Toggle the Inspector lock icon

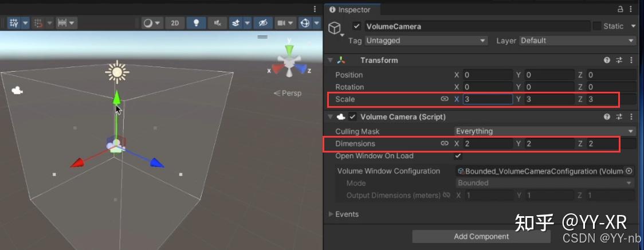point(620,9)
